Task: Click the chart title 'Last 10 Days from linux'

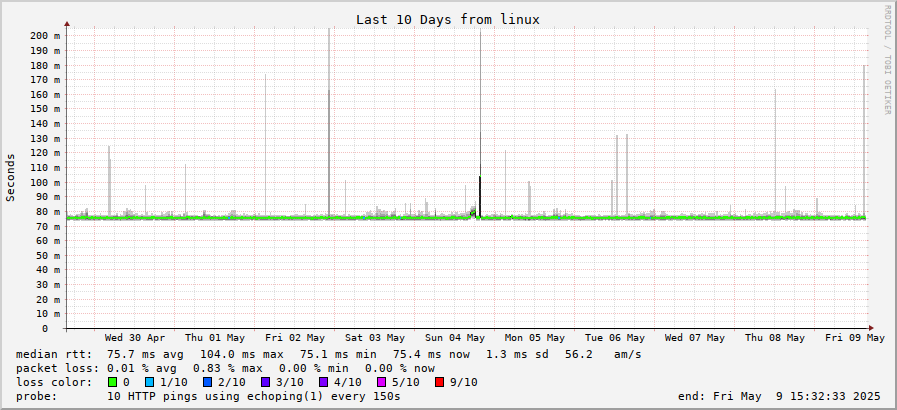Action: click(x=448, y=19)
